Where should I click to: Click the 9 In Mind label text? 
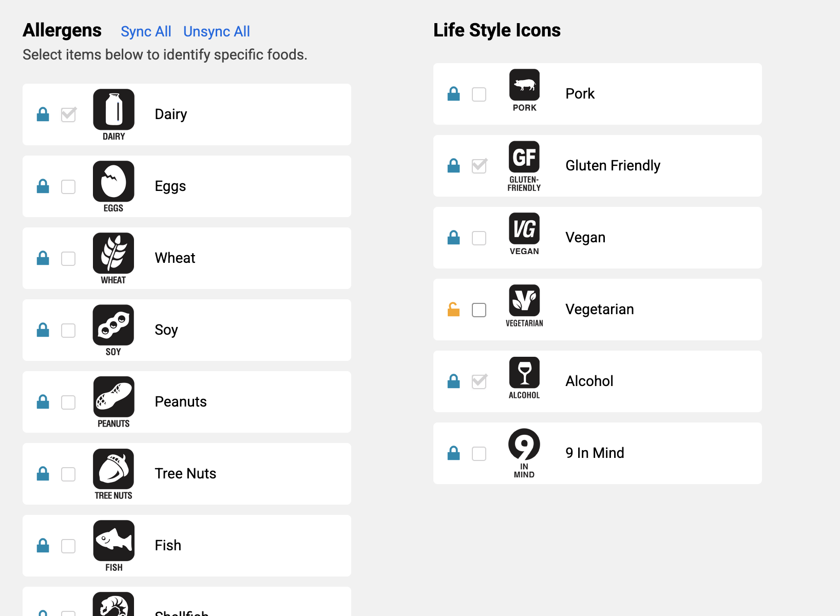point(595,453)
